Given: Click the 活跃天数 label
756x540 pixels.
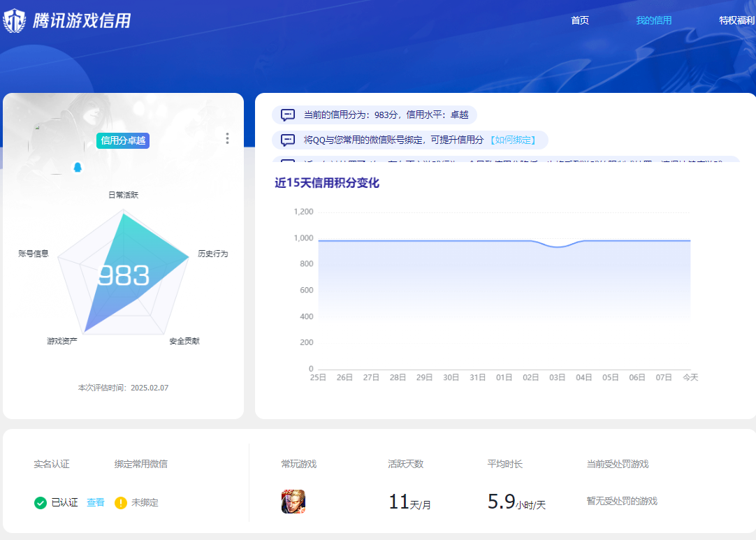Looking at the screenshot, I should [405, 464].
